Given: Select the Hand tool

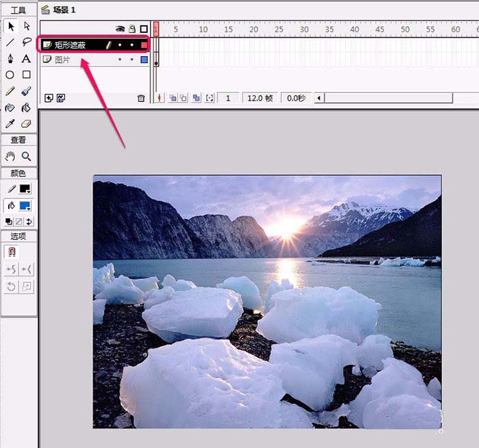Looking at the screenshot, I should (x=10, y=157).
